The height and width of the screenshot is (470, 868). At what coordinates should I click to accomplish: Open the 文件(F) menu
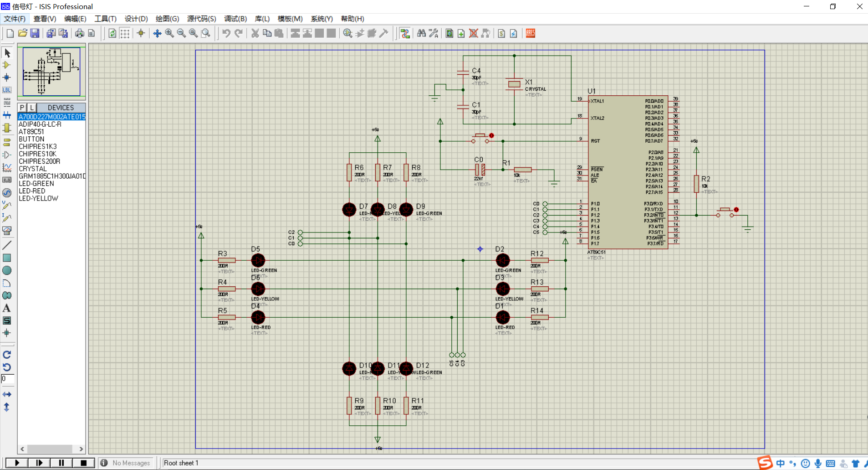pos(15,19)
